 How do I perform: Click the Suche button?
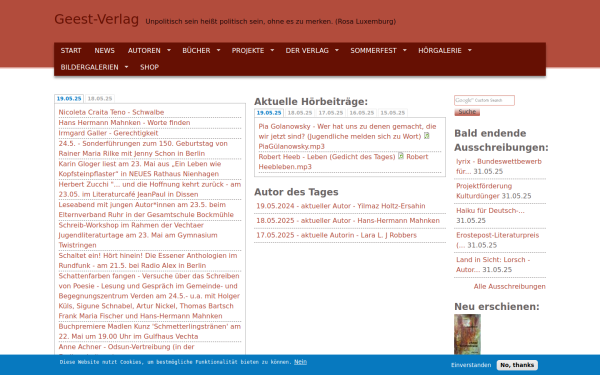(x=467, y=112)
